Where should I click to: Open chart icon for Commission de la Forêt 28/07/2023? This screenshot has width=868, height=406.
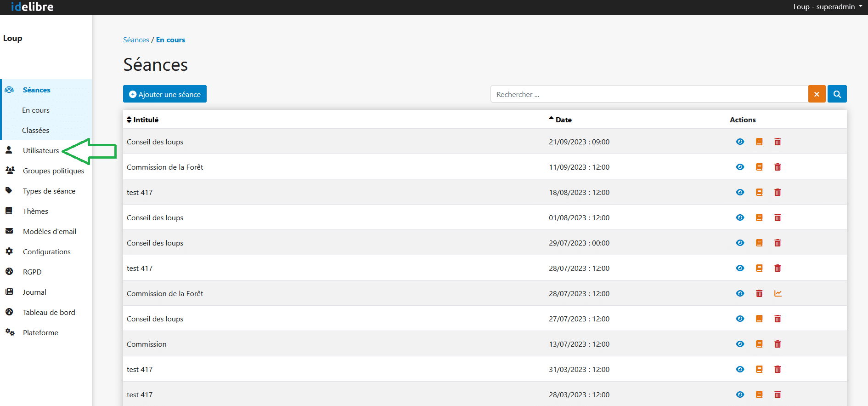(x=778, y=293)
